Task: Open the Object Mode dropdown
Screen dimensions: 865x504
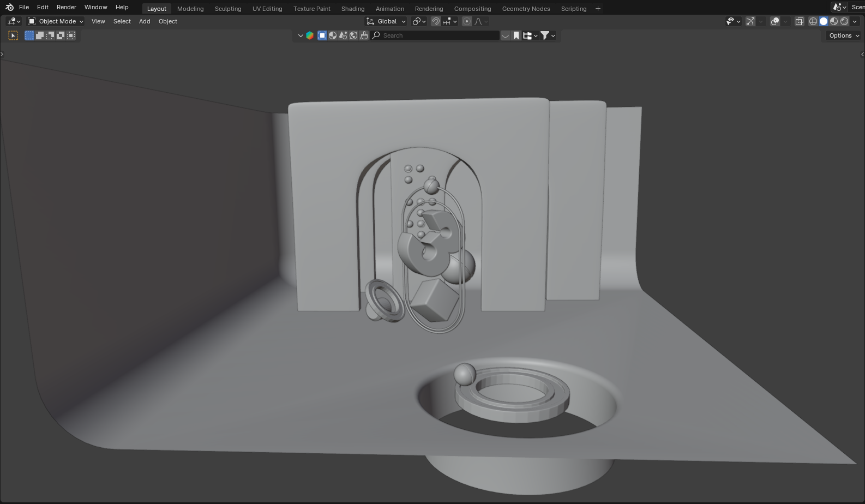Action: pyautogui.click(x=56, y=21)
